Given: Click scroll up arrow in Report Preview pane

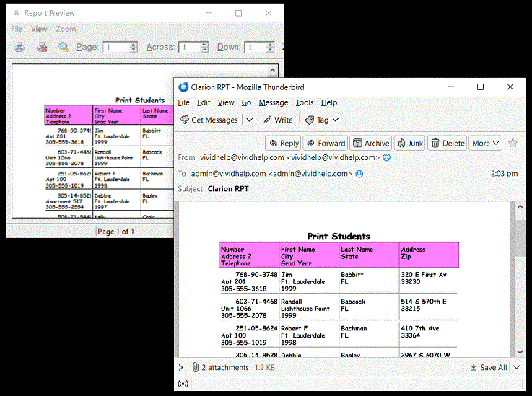Looking at the screenshot, I should coord(272,70).
